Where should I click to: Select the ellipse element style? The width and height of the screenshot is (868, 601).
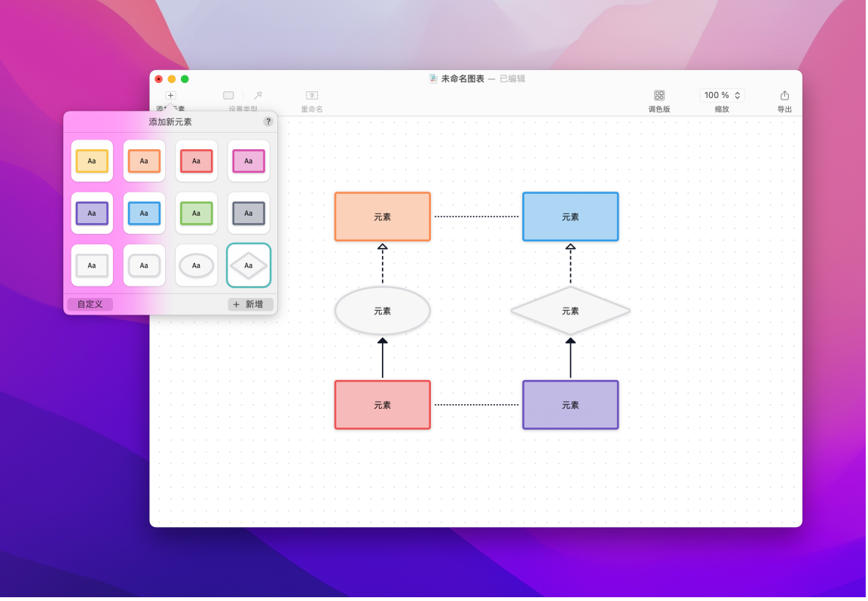[196, 265]
